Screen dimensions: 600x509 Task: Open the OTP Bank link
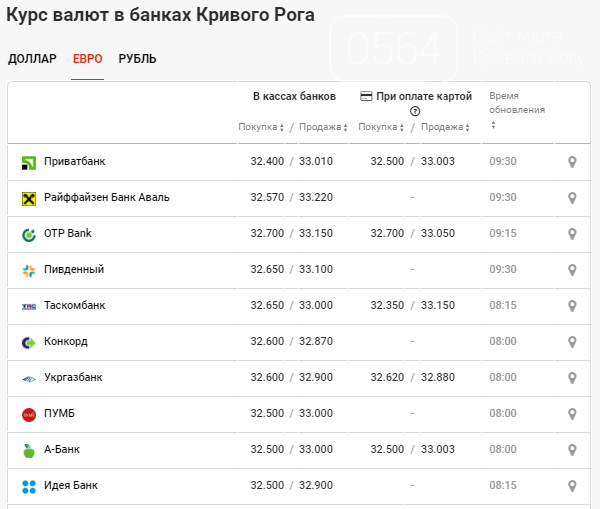click(68, 233)
